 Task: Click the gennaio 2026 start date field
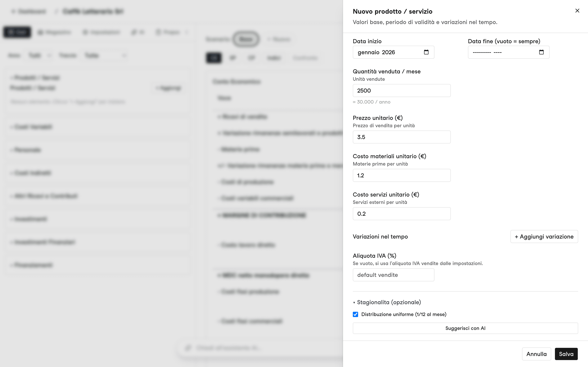[393, 52]
